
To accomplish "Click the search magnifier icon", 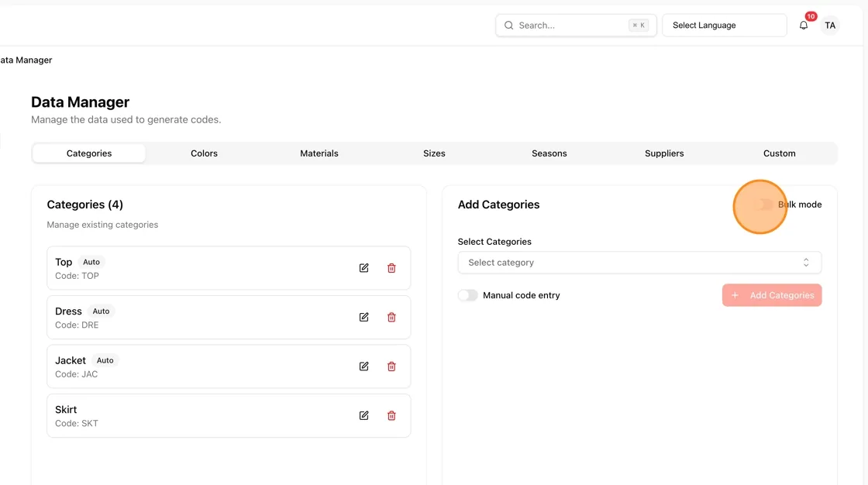I will [508, 26].
